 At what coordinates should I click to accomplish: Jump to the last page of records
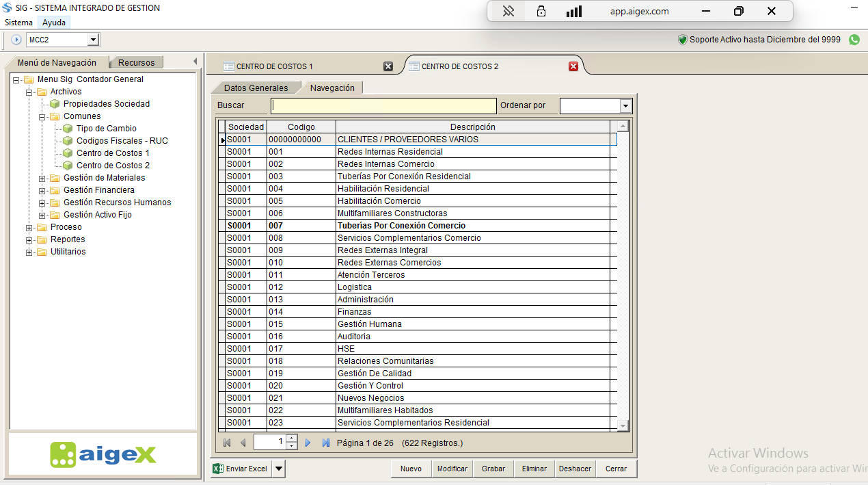point(325,443)
